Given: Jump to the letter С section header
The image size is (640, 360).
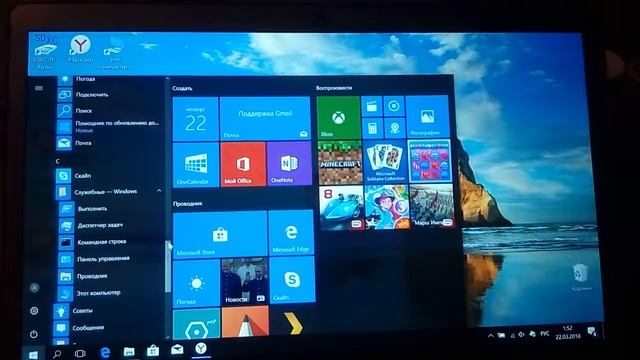Looking at the screenshot, I should click(58, 161).
